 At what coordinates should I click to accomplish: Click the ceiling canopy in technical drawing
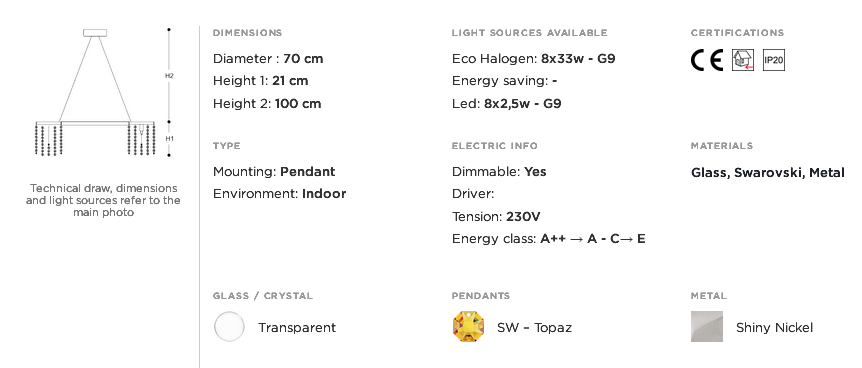coord(95,33)
